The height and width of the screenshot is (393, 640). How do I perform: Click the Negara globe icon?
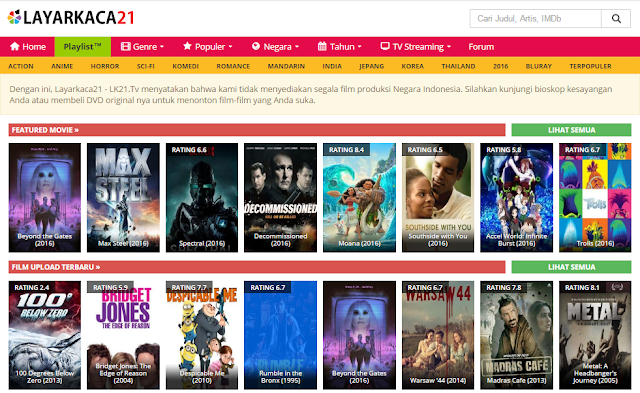point(256,46)
